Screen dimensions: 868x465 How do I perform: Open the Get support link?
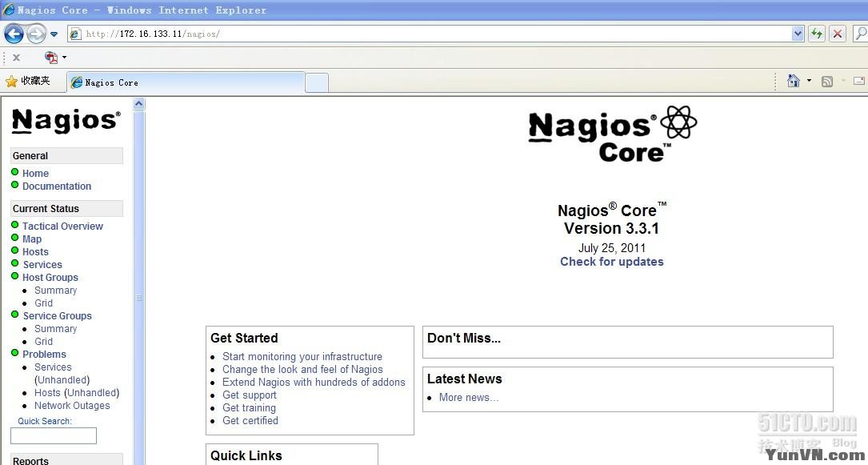[x=249, y=395]
